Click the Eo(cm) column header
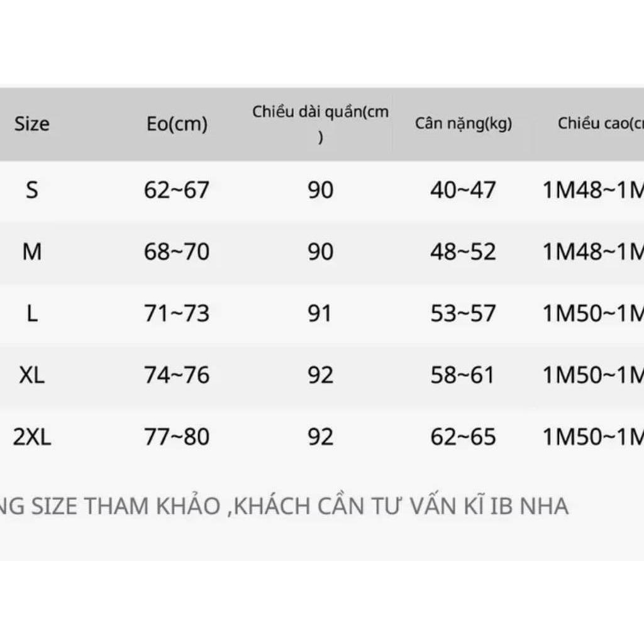The width and height of the screenshot is (644, 644). tap(177, 125)
